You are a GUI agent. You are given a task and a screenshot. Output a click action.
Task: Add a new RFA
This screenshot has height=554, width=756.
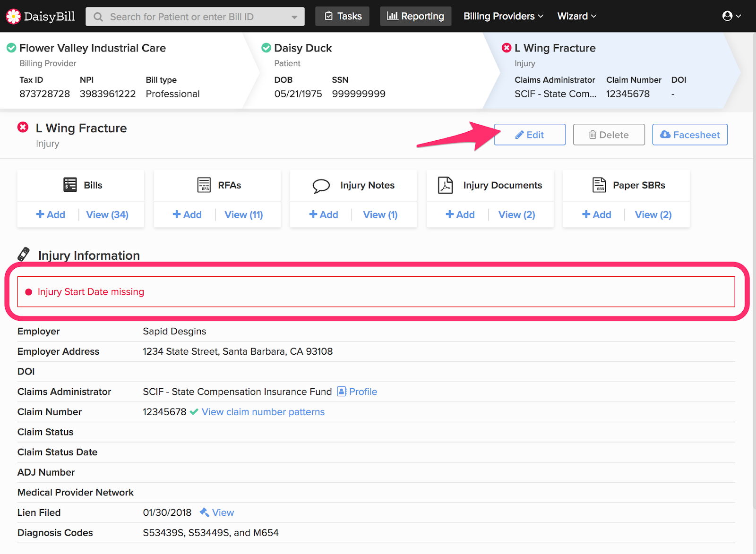(187, 214)
